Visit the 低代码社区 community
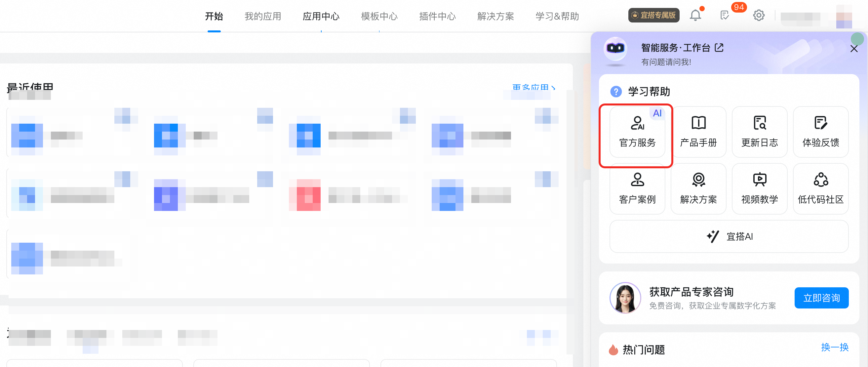This screenshot has height=367, width=868. (x=820, y=189)
